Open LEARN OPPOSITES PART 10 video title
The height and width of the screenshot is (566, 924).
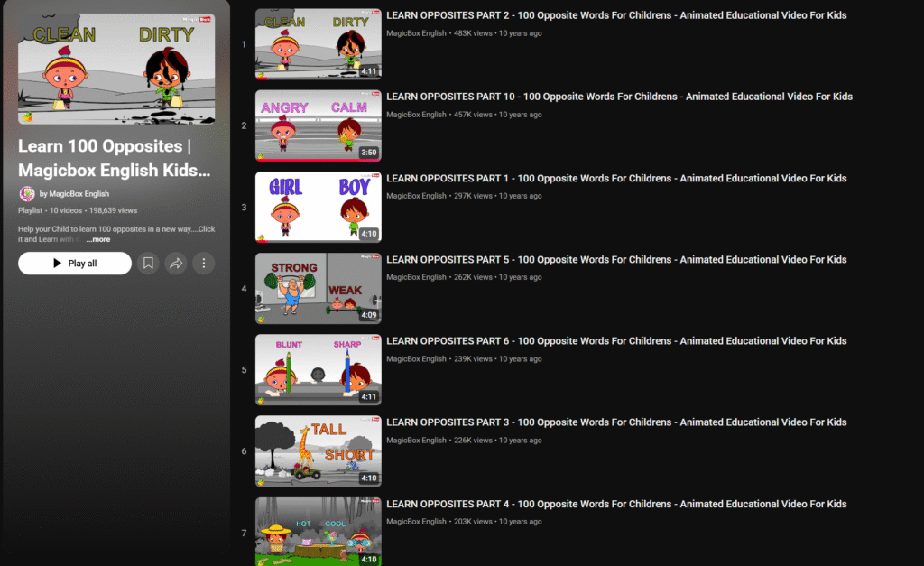click(619, 97)
